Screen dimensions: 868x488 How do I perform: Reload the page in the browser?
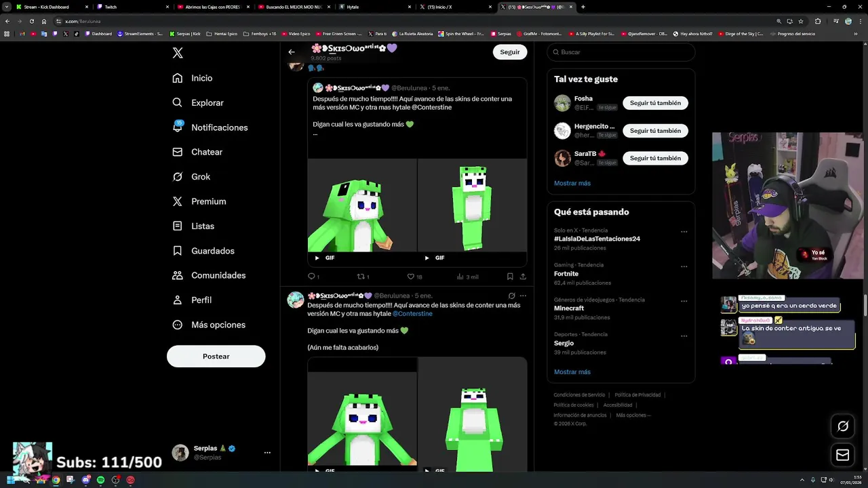pyautogui.click(x=32, y=21)
